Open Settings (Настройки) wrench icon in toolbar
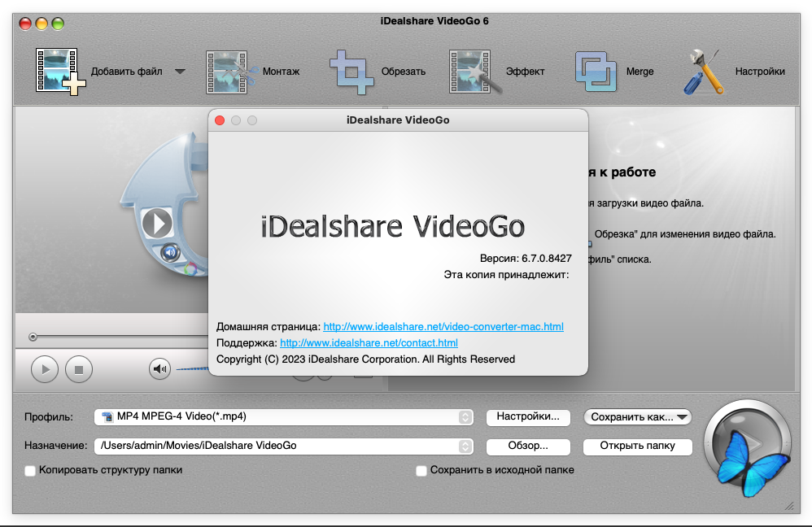 [x=704, y=72]
